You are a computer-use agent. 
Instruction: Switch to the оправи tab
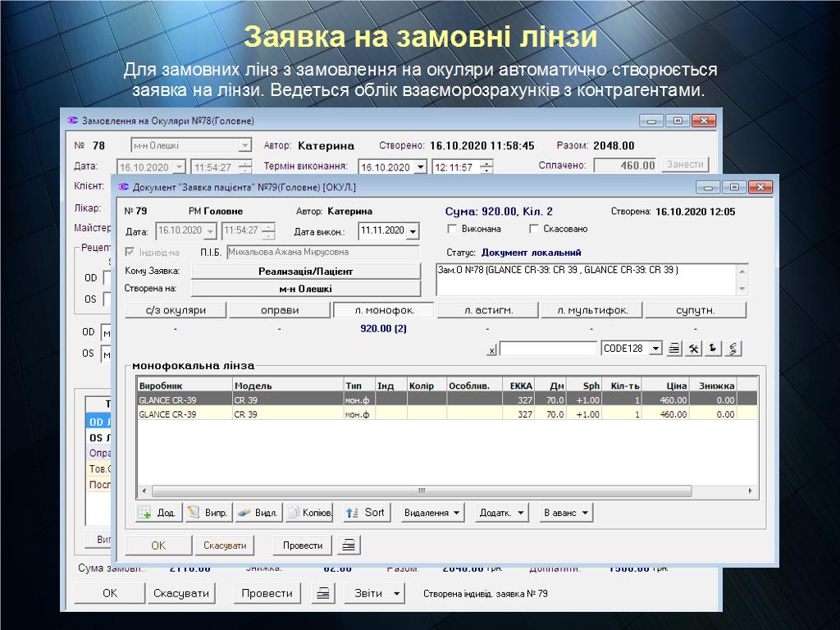(x=280, y=310)
